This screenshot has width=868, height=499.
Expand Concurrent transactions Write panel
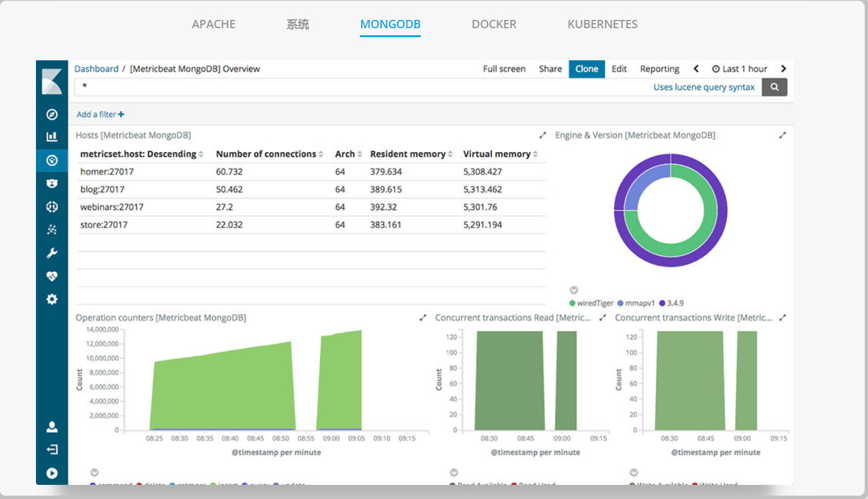tap(782, 317)
